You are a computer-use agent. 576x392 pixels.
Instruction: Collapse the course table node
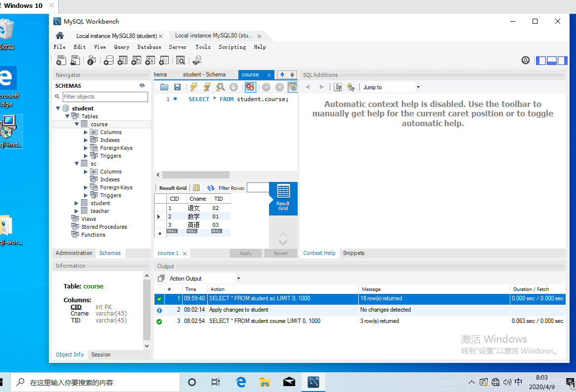click(77, 124)
